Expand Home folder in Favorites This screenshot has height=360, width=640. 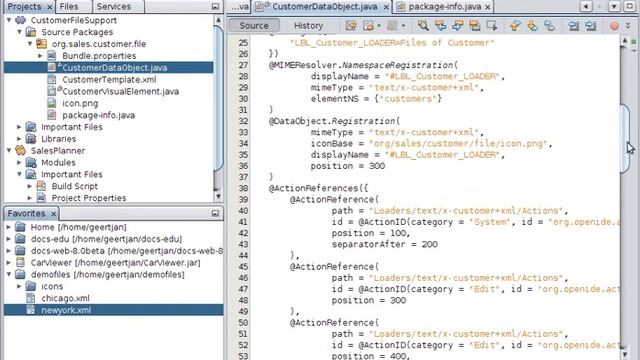click(x=9, y=227)
